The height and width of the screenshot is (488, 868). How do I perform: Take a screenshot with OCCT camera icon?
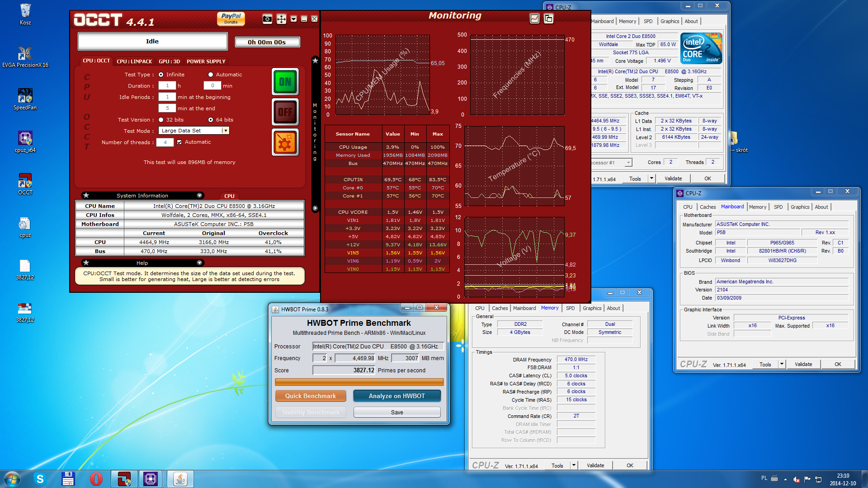point(268,19)
